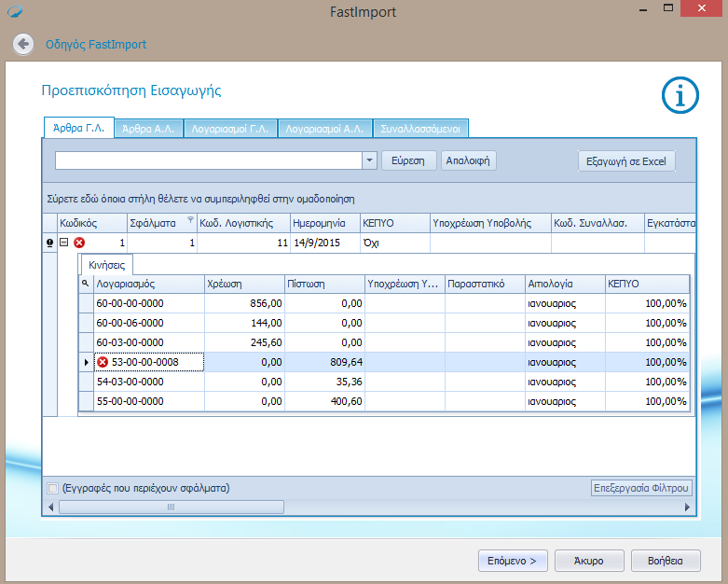Viewport: 728px width, 584px height.
Task: Click the Λογαριασμός column header
Action: point(149,284)
